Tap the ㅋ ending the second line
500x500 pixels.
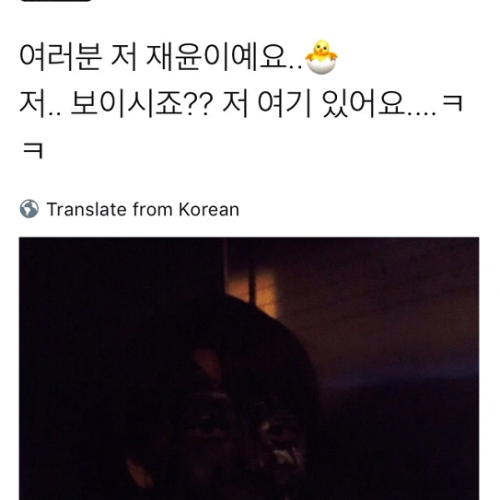(x=452, y=104)
